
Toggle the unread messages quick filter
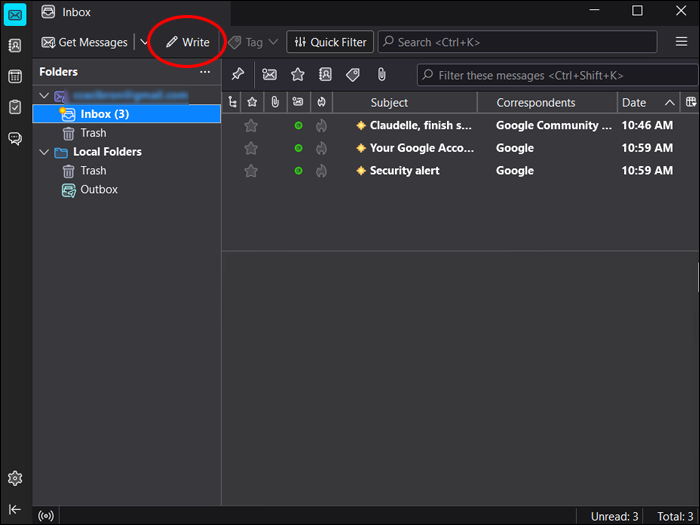[x=270, y=75]
